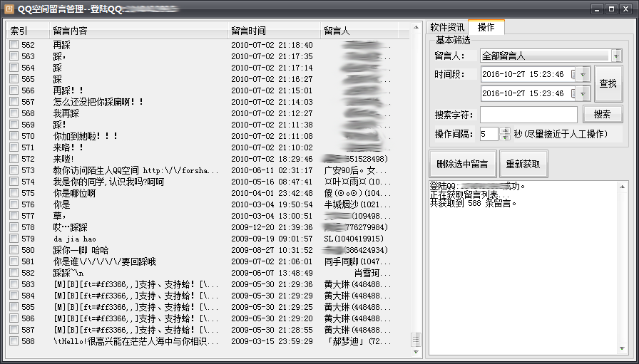Grab the message list scrollbar thumb

[x=416, y=340]
